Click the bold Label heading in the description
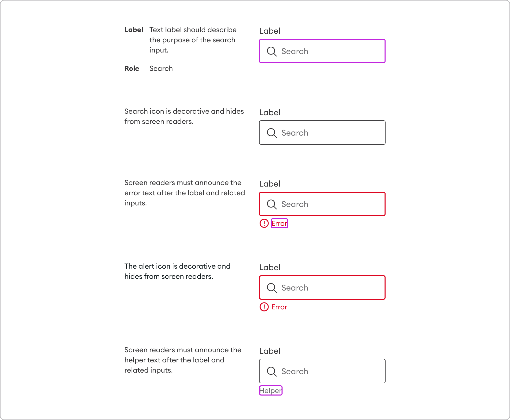Image resolution: width=510 pixels, height=420 pixels. [x=134, y=30]
